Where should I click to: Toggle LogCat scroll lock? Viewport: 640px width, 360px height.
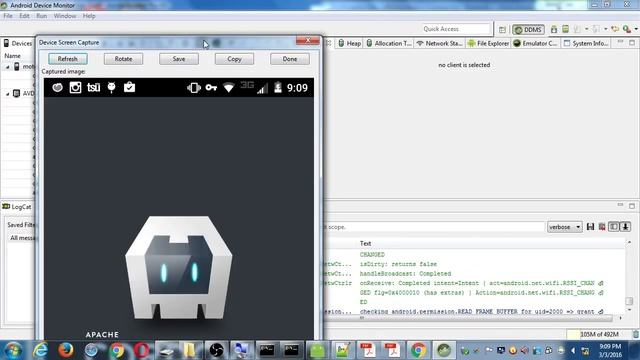tap(625, 227)
